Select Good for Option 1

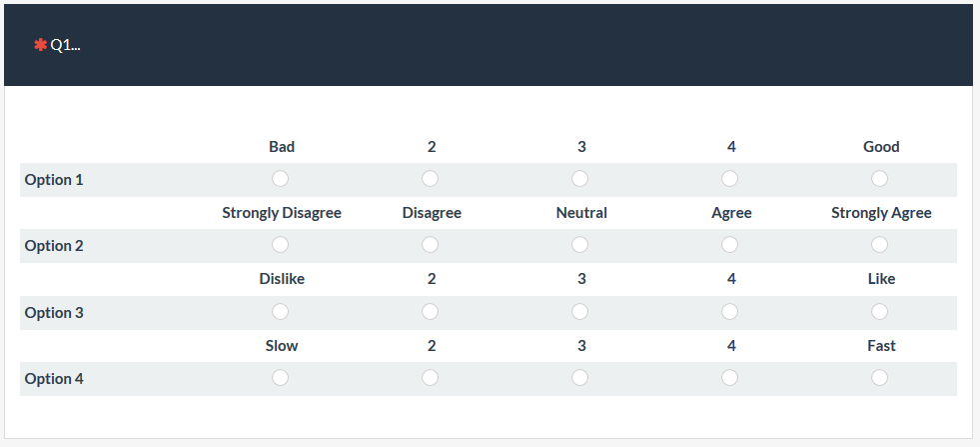(880, 179)
